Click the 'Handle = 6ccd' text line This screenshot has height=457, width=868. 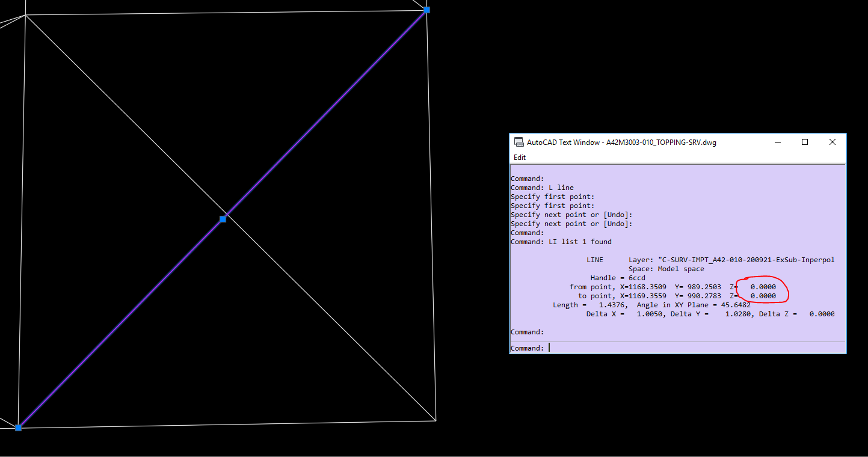617,278
